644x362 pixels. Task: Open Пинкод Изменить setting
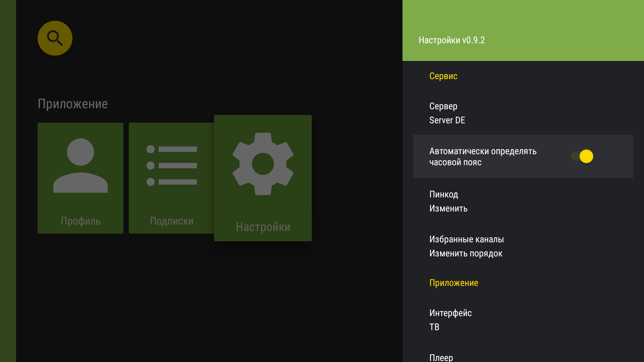pyautogui.click(x=523, y=201)
